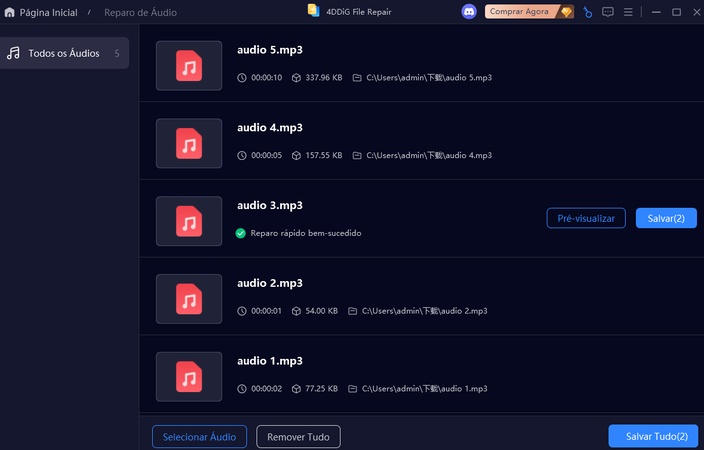Select the audio 5.mp3 thumbnail
This screenshot has height=450, width=704.
point(189,66)
